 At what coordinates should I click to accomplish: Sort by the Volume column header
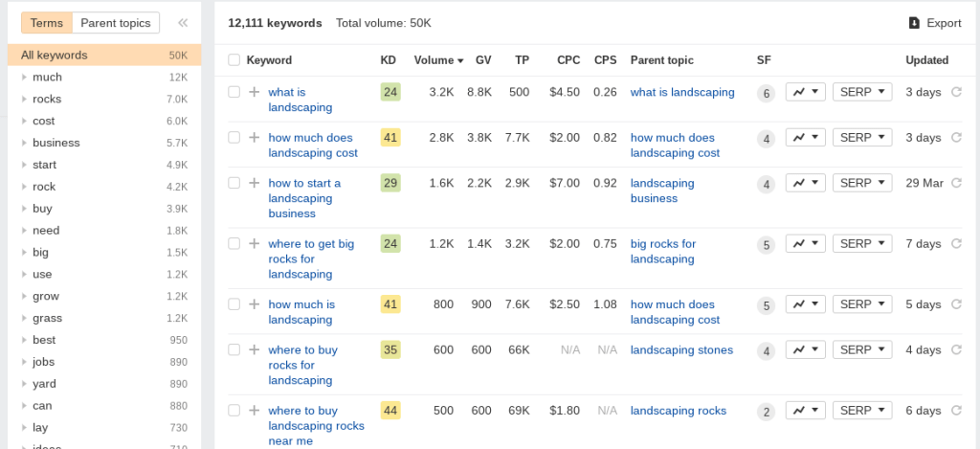(x=438, y=60)
